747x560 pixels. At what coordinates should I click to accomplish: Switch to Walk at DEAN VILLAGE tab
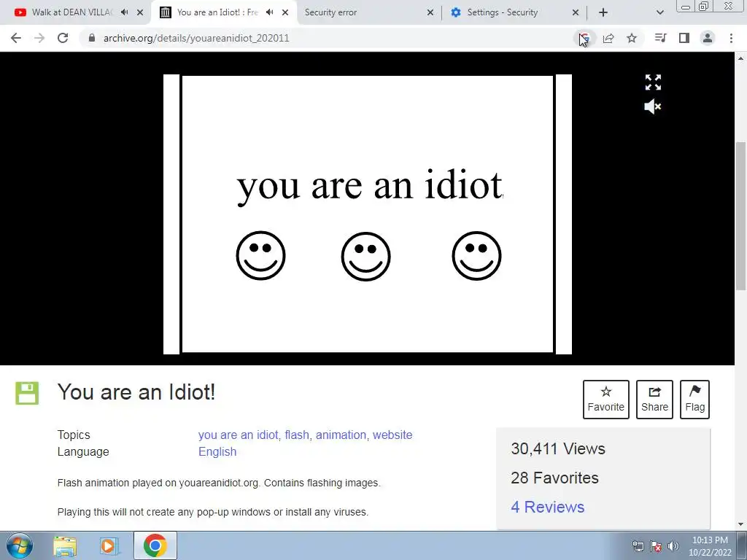pyautogui.click(x=71, y=12)
